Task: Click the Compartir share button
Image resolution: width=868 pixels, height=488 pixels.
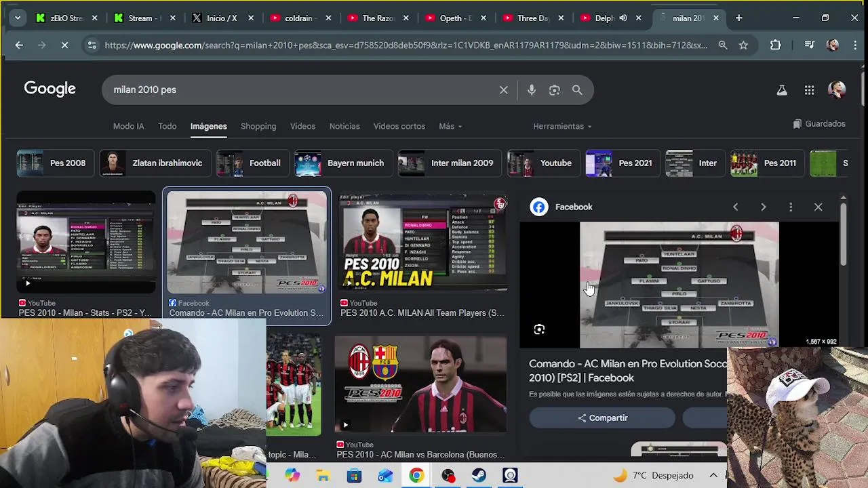Action: (x=602, y=418)
